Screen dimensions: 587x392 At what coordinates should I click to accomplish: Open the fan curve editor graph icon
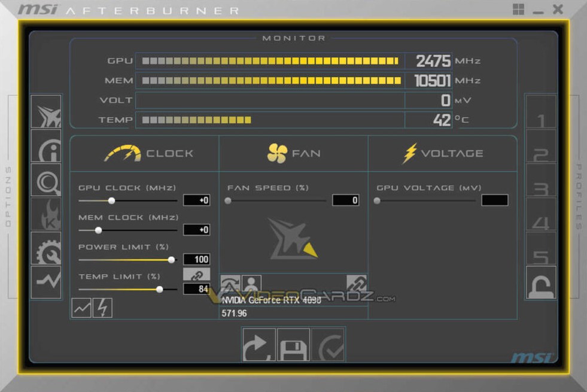click(x=81, y=308)
